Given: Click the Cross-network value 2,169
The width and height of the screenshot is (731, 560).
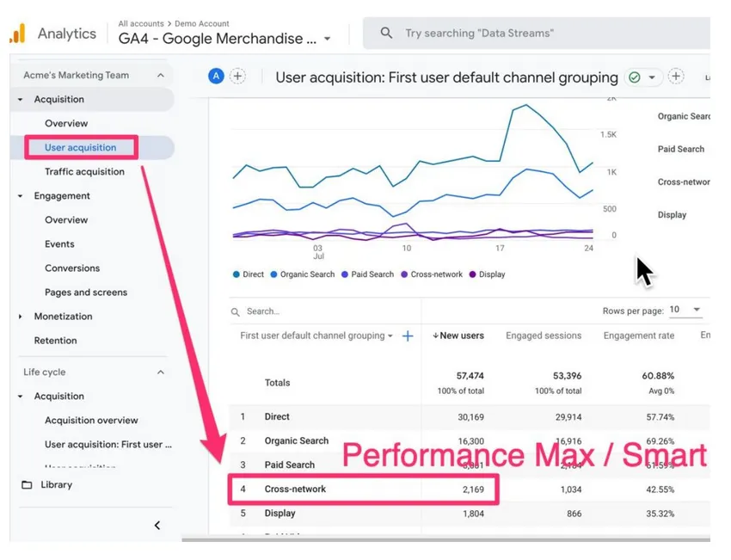Looking at the screenshot, I should coord(473,489).
